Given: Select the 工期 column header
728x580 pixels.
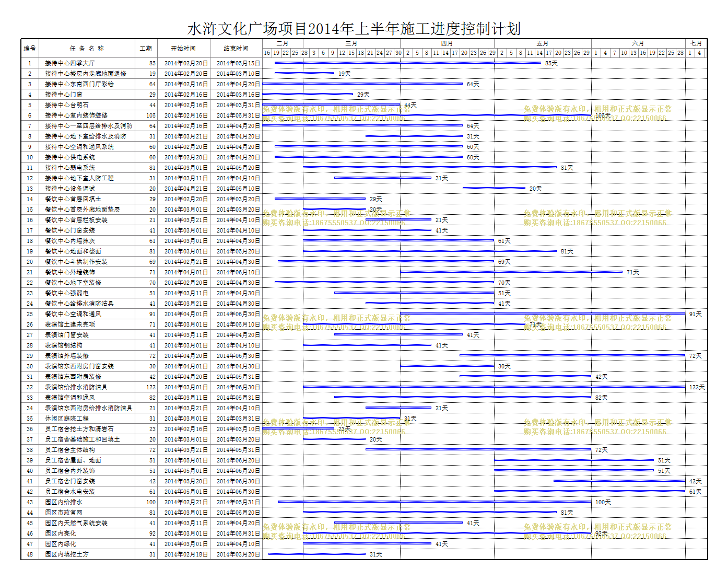Looking at the screenshot, I should click(x=146, y=48).
